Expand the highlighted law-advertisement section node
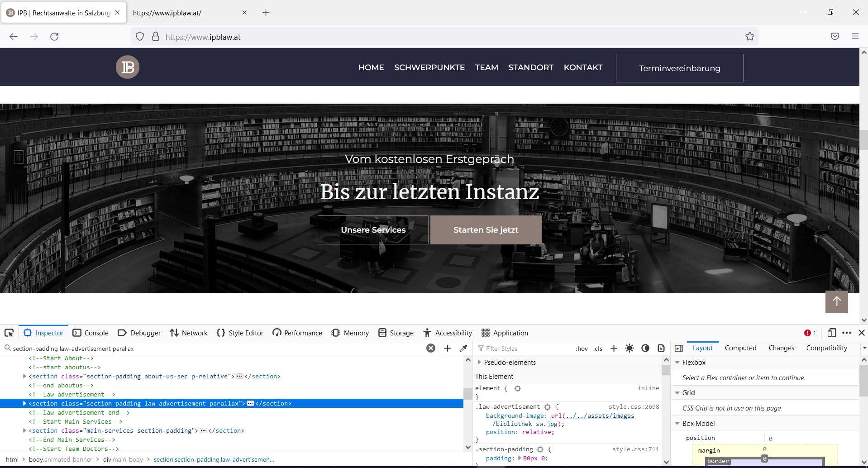Screen dimensions: 868x468 (24, 403)
